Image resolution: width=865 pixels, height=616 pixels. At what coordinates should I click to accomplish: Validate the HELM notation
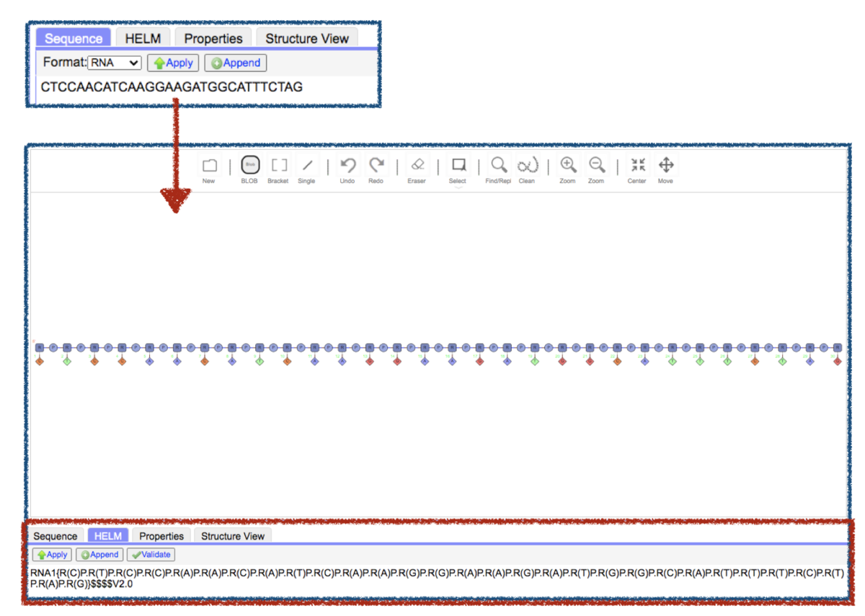(151, 555)
